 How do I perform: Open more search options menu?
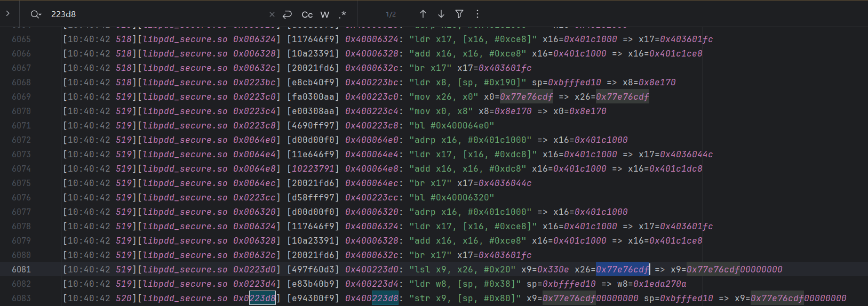477,14
